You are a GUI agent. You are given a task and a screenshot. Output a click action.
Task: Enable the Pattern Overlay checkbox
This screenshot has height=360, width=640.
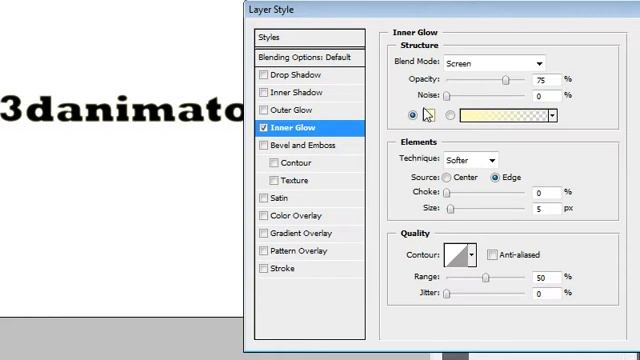click(263, 251)
